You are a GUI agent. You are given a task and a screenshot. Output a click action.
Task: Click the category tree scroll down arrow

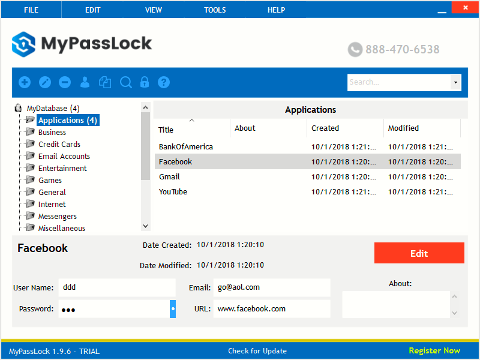tap(145, 226)
